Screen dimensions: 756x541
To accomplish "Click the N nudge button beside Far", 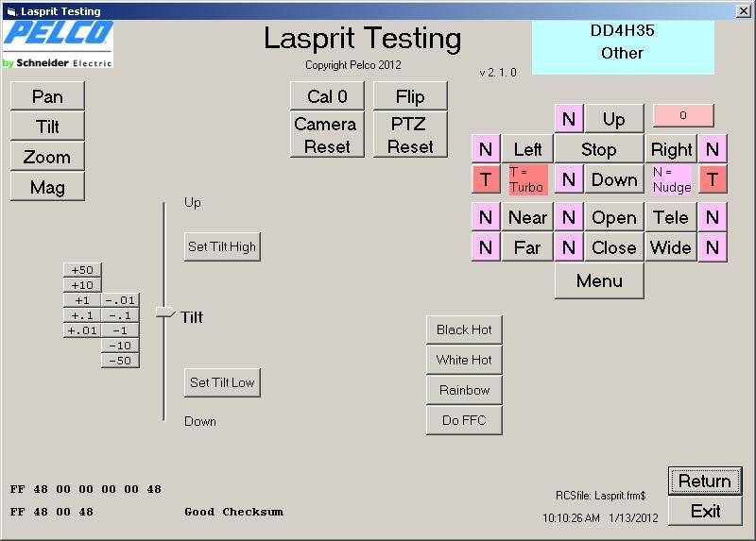I will pos(486,247).
